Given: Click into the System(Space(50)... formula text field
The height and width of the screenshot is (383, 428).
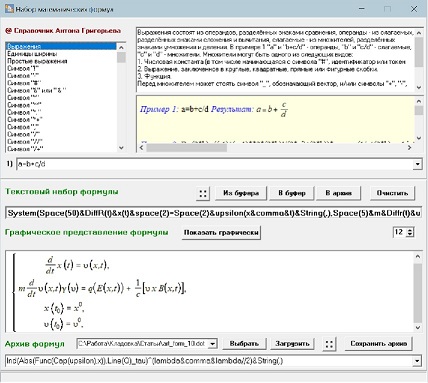Looking at the screenshot, I should (214, 213).
